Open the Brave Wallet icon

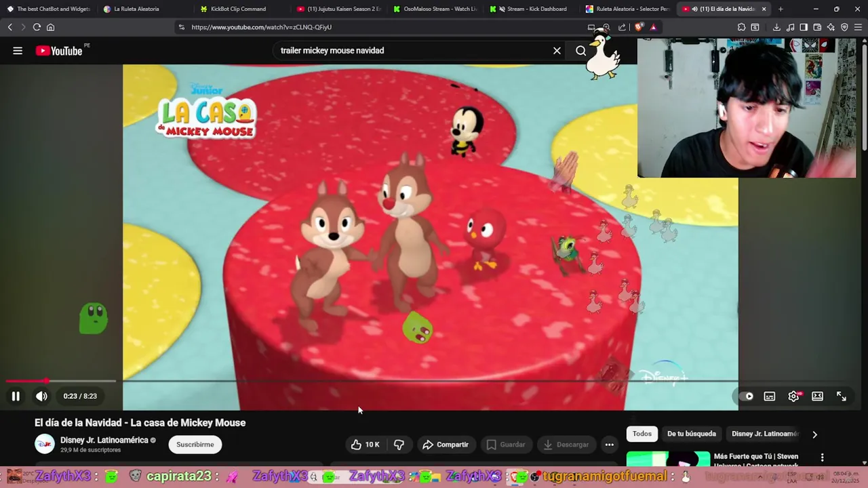(x=817, y=27)
